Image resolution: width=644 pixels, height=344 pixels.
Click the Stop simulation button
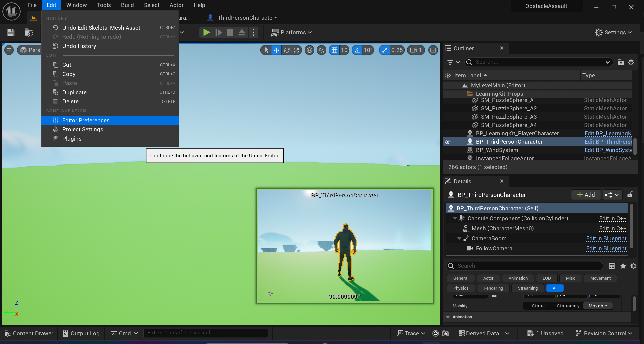coord(230,32)
